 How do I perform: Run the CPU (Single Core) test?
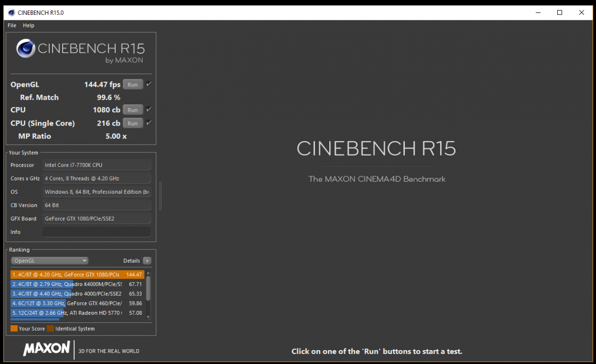tap(133, 123)
